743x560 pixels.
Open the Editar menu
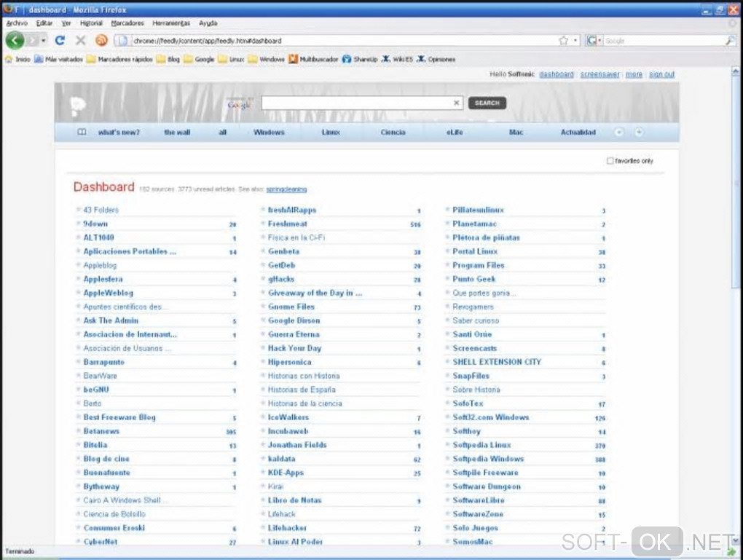point(44,23)
